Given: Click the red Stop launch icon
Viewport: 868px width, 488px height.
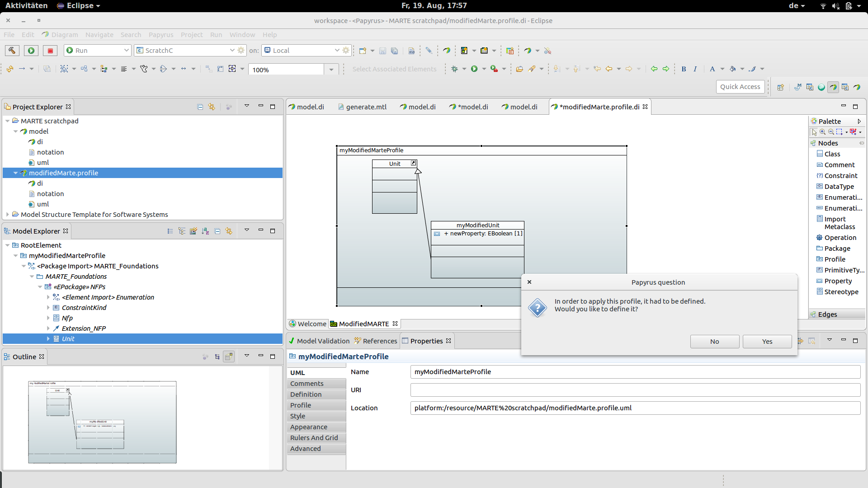Looking at the screenshot, I should pyautogui.click(x=50, y=51).
